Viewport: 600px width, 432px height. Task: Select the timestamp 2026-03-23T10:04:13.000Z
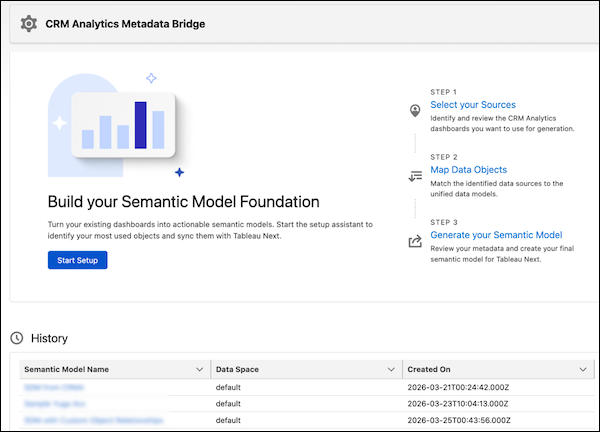pyautogui.click(x=458, y=404)
